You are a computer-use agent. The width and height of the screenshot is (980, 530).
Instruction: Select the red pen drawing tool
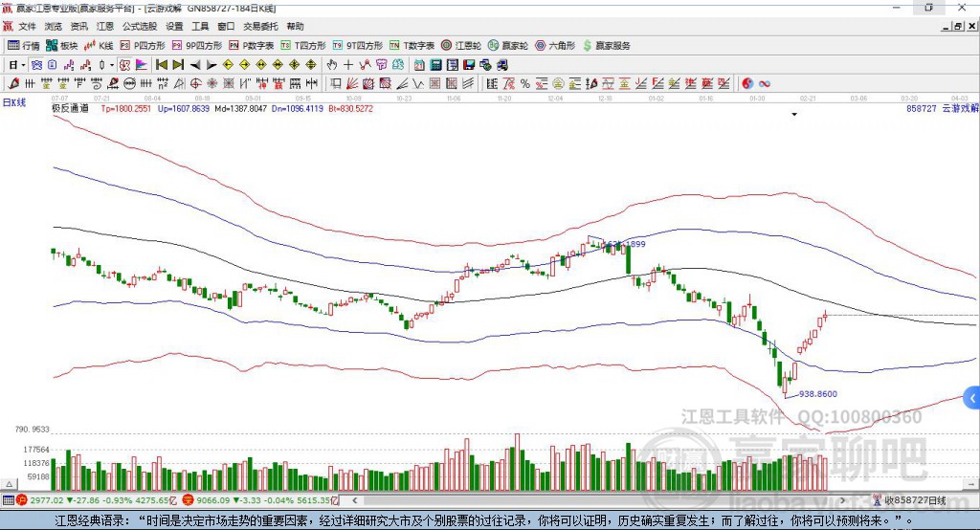[x=13, y=84]
